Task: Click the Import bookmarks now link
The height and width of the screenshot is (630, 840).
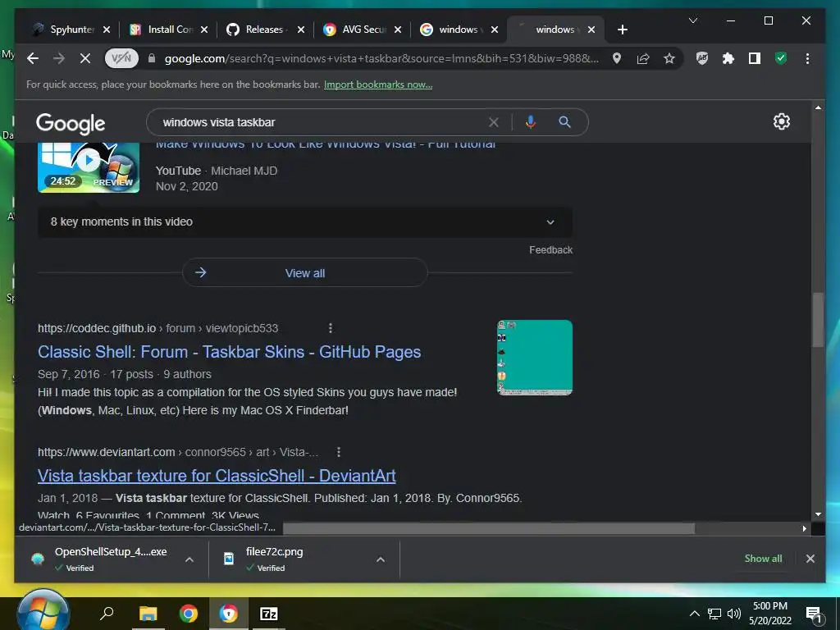Action: 378,84
